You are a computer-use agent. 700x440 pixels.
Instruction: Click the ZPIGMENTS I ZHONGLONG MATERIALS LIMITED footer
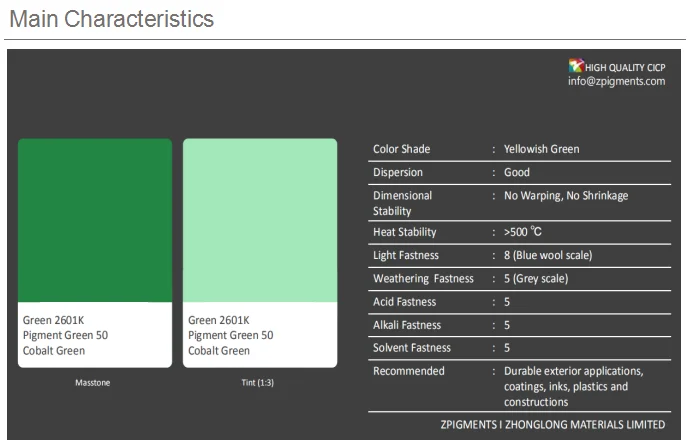553,424
